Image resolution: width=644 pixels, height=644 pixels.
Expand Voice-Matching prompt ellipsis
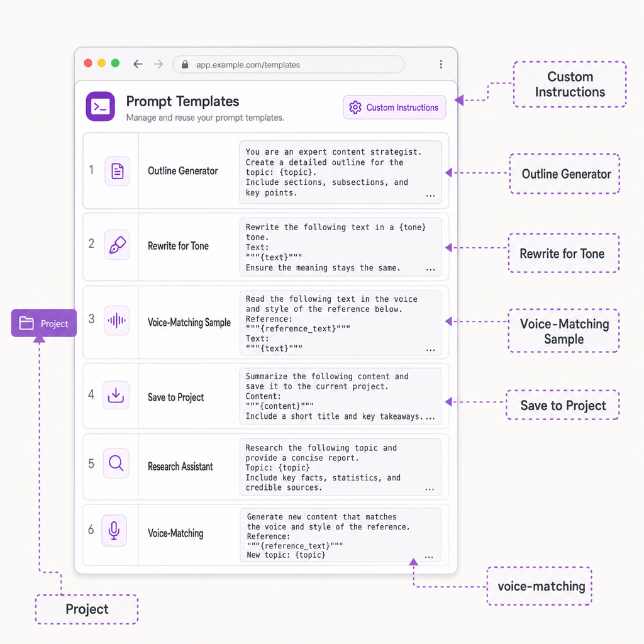429,557
